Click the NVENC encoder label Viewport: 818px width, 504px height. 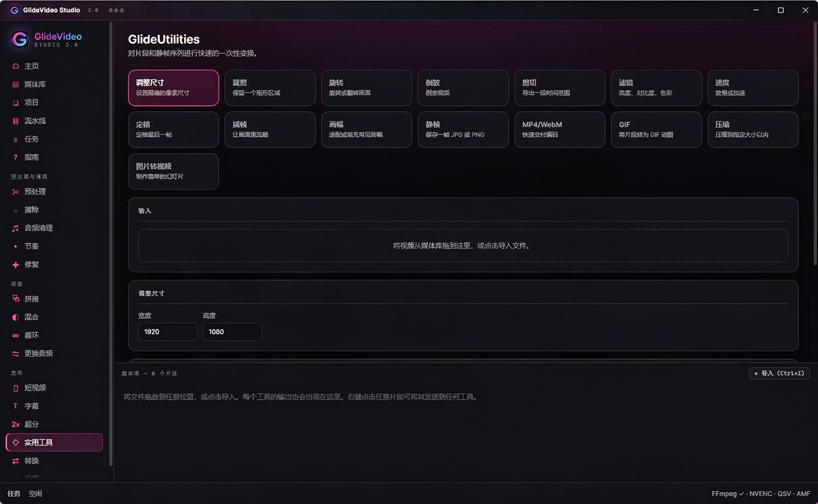tap(761, 494)
